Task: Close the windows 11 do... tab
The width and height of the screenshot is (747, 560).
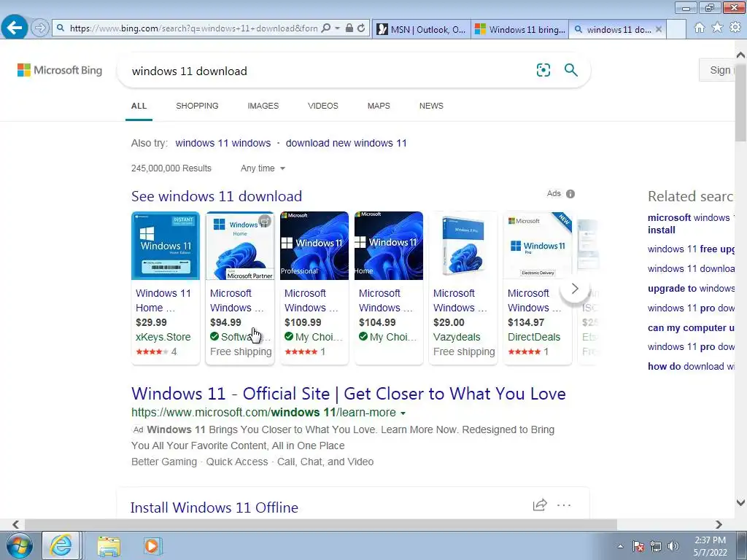Action: [659, 29]
